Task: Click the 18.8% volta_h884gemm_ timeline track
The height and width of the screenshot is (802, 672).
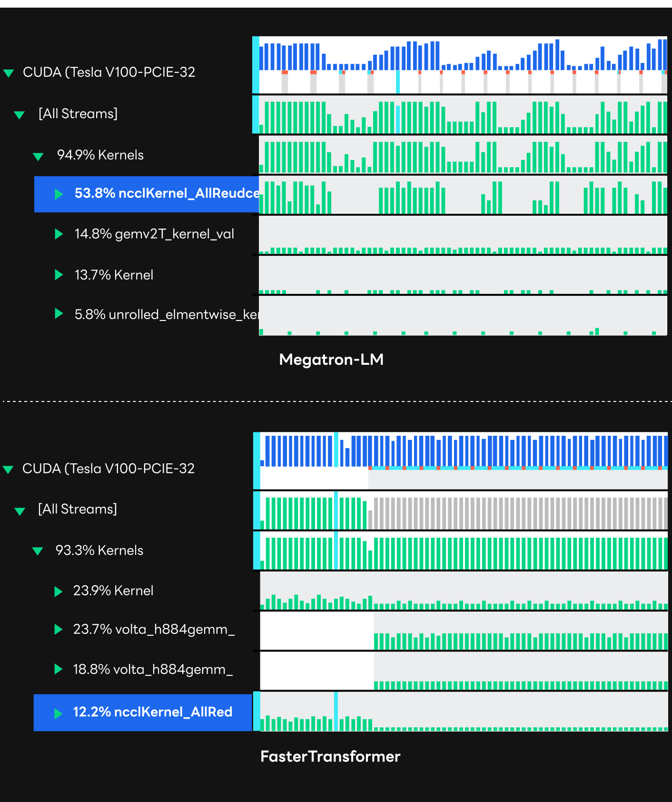Action: pyautogui.click(x=464, y=671)
